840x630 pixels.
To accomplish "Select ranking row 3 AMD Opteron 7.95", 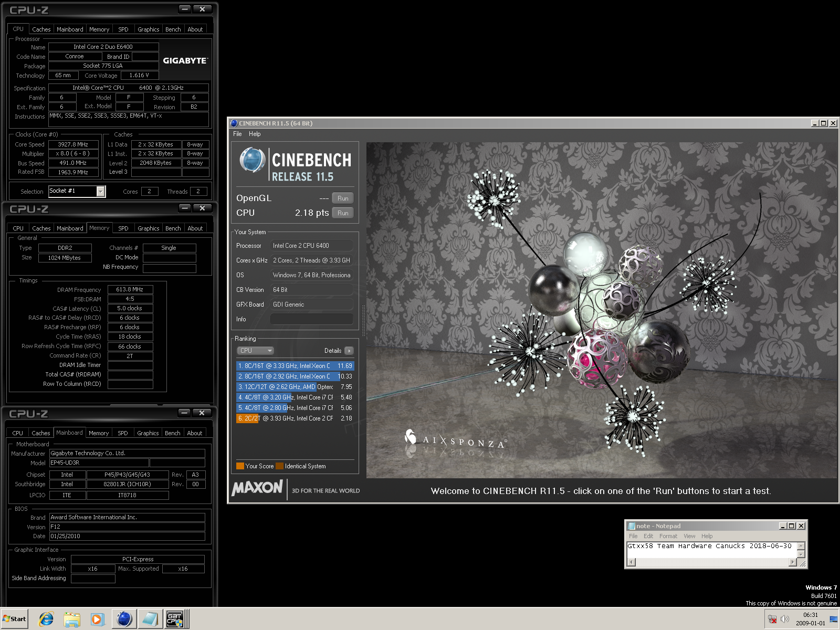I will 295,387.
